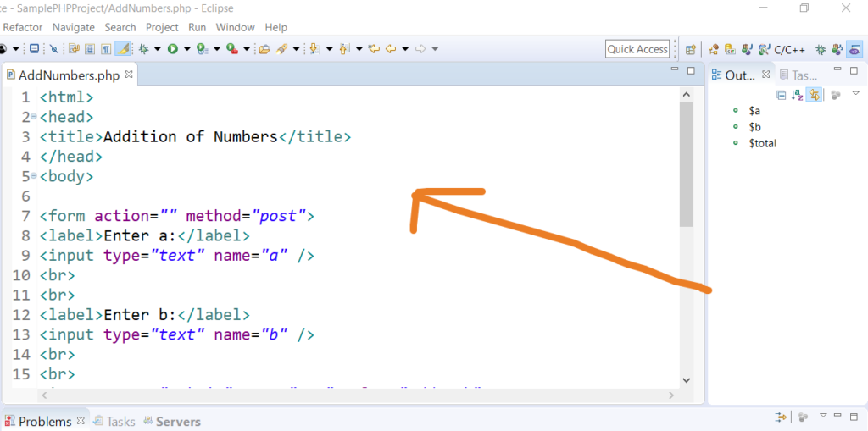The image size is (868, 431).
Task: Toggle Mark Occurrences highlighter in toolbar
Action: pos(123,49)
